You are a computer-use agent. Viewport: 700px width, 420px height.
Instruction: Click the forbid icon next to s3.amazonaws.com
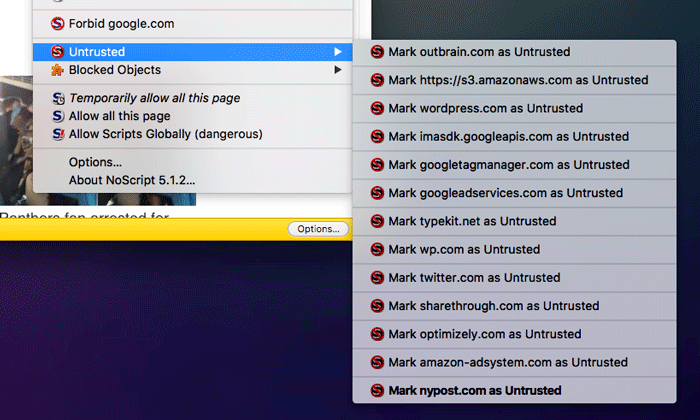[377, 80]
